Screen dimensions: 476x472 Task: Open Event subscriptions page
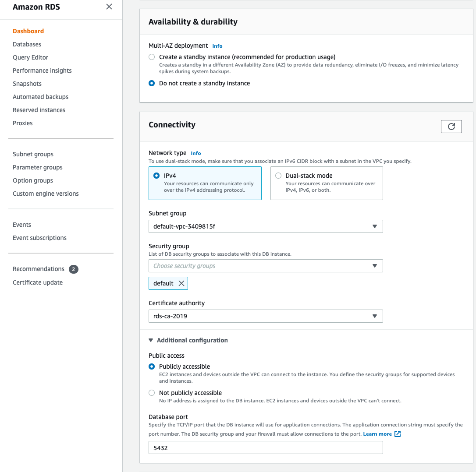coord(39,237)
